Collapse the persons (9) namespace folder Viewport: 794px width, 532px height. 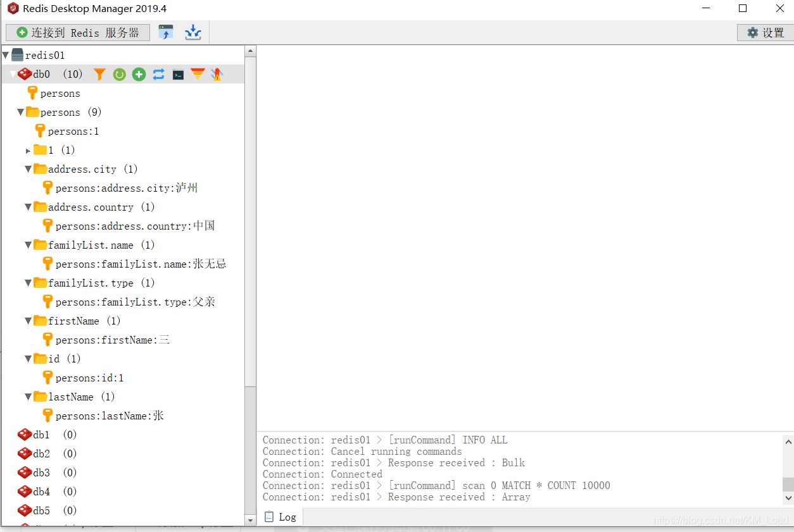pos(21,112)
